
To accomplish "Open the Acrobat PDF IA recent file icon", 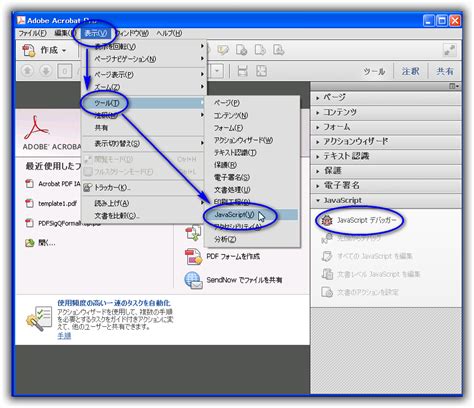I will tap(30, 184).
